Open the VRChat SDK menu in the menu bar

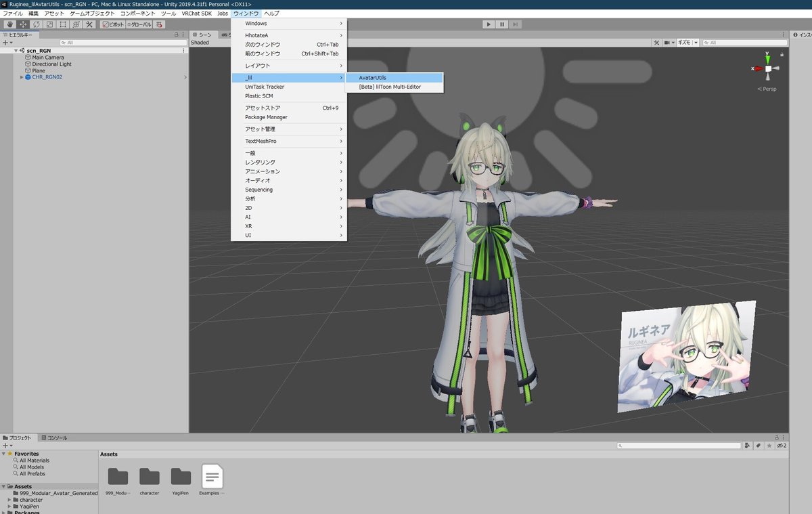tap(198, 14)
